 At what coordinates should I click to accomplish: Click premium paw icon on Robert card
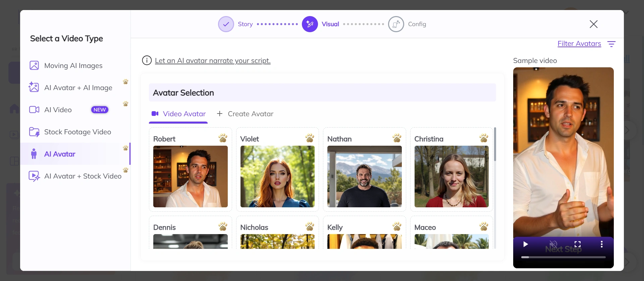[x=223, y=138]
